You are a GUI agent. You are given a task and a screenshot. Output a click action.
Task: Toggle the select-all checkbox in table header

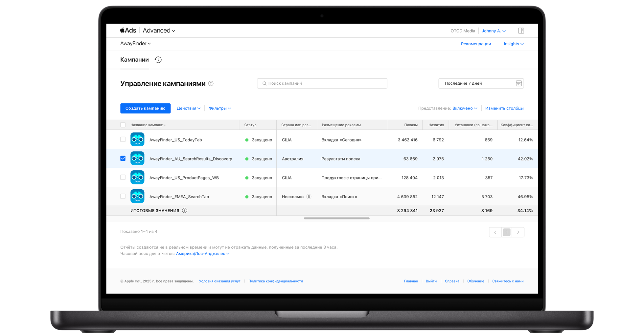[x=123, y=125]
